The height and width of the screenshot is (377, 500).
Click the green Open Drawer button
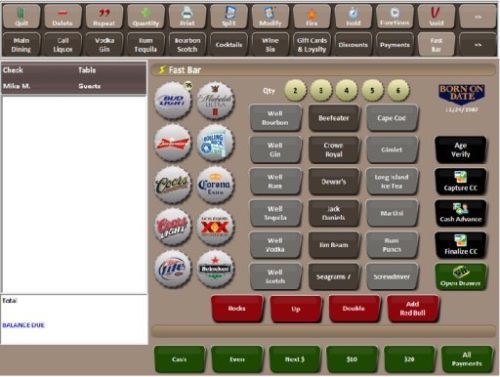[x=460, y=277]
